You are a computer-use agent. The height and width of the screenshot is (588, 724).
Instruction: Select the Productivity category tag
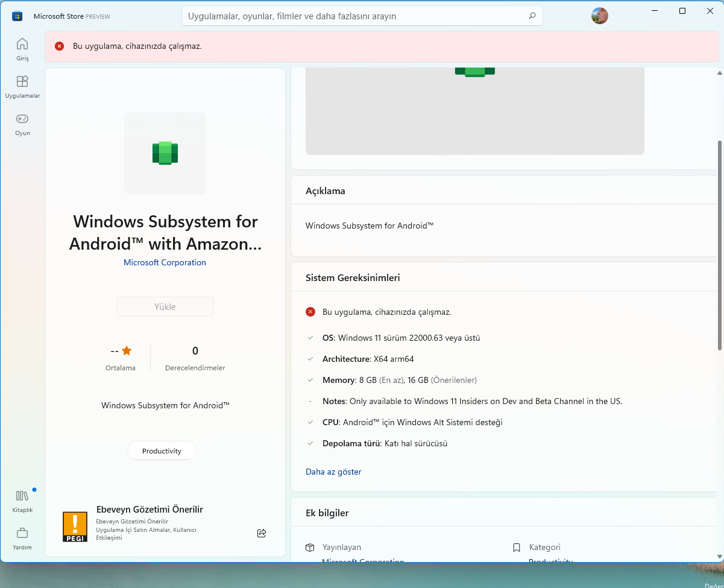[x=162, y=451]
